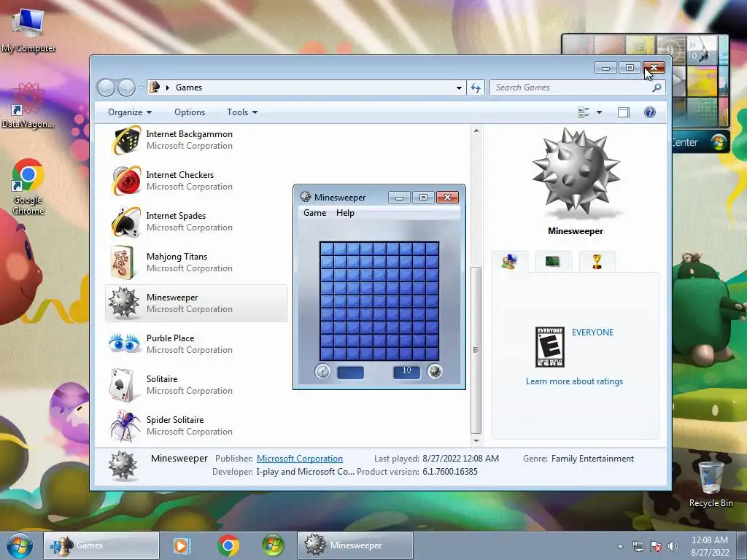Image resolution: width=747 pixels, height=560 pixels.
Task: Click product version 6.1.7600.16385 text
Action: point(449,472)
